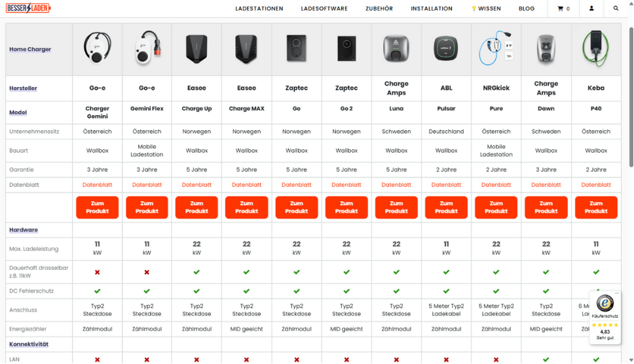Click Zum Produkt for ABL Pulsar
634x364 pixels.
tap(446, 208)
